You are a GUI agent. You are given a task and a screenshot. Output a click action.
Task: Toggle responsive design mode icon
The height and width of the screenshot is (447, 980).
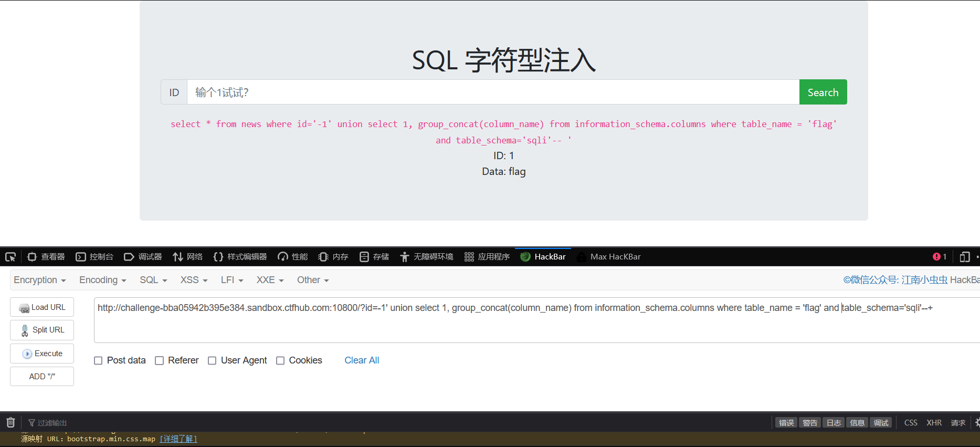click(965, 257)
